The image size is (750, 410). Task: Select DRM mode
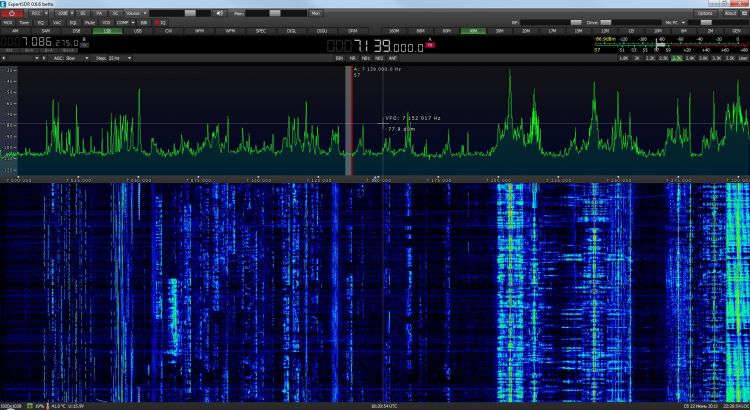pyautogui.click(x=353, y=31)
